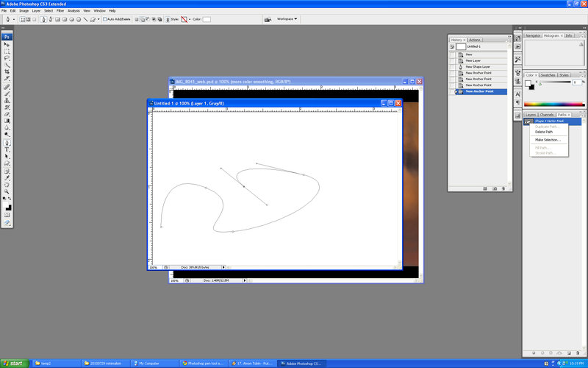The height and width of the screenshot is (368, 588).
Task: Select the Rectangular Marquee tool
Action: [x=7, y=51]
